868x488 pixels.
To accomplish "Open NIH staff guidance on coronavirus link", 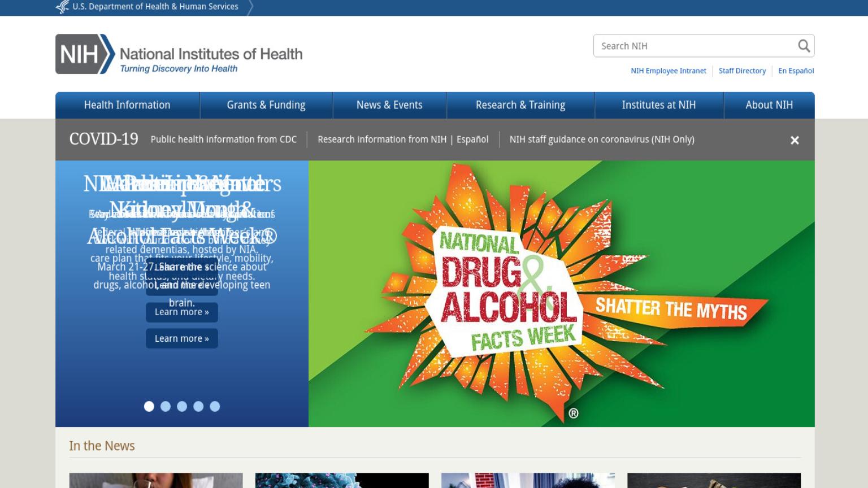I will (602, 140).
